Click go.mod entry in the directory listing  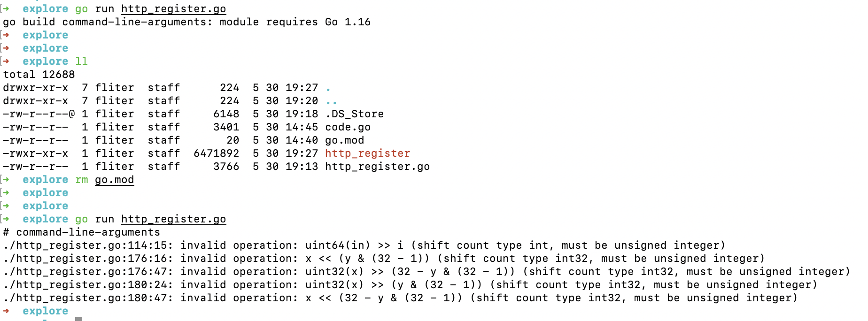(344, 140)
